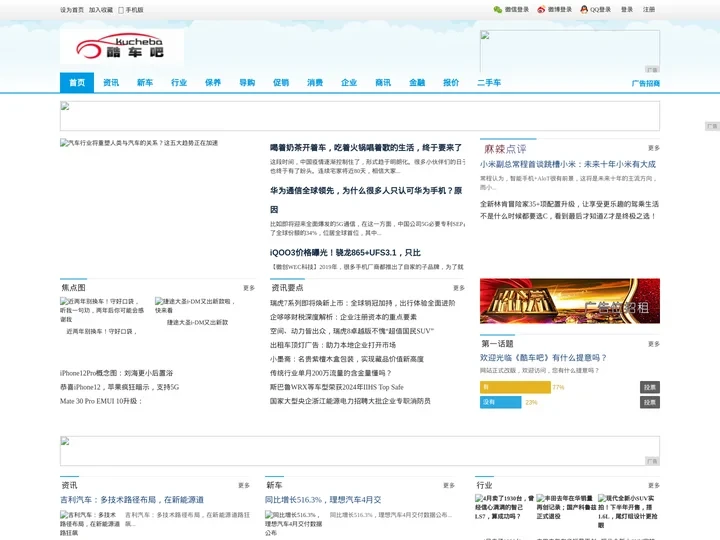Open 恭喜iPhone12 article
720x540 pixels.
coord(119,387)
